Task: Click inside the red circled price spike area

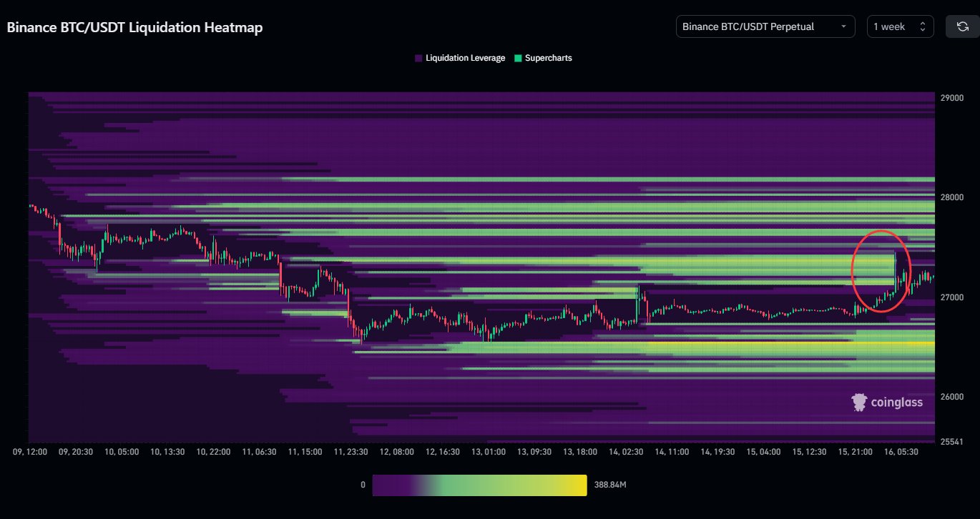Action: pyautogui.click(x=881, y=273)
